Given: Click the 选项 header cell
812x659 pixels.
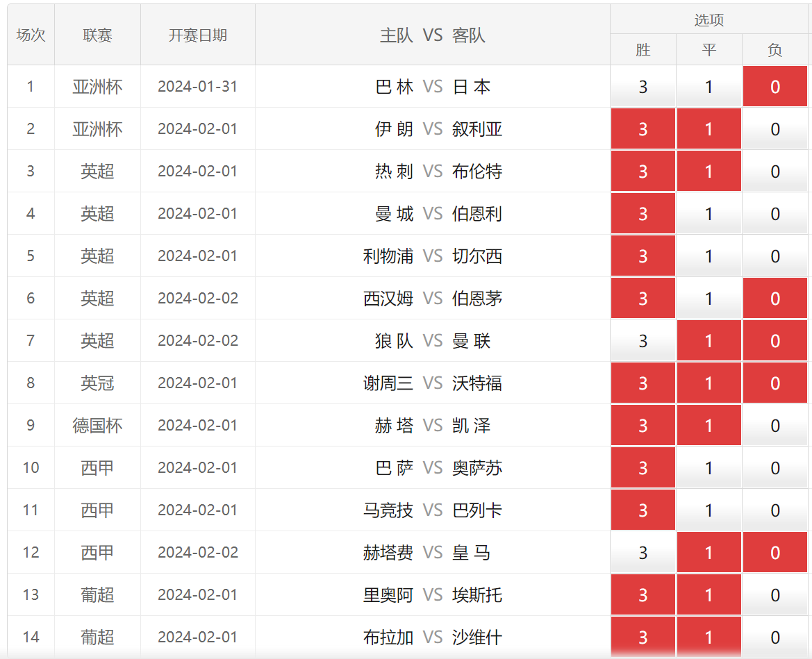Looking at the screenshot, I should (709, 19).
